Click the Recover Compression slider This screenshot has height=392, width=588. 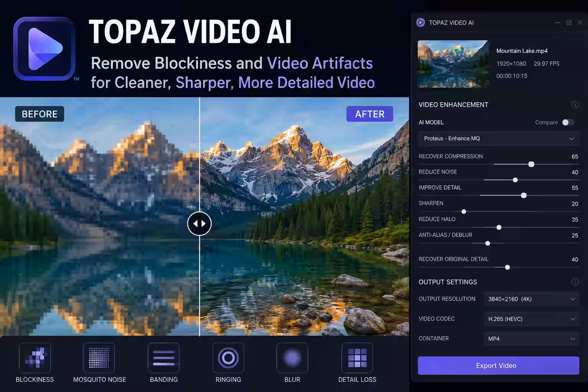click(x=531, y=164)
